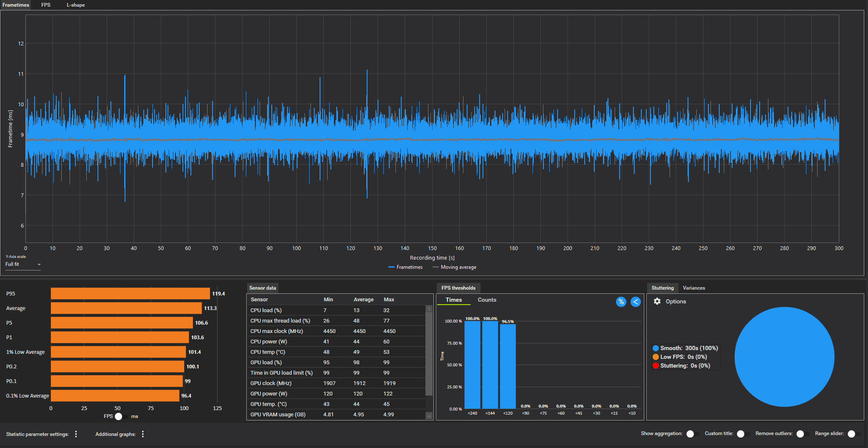Click the <240 threshold bar

click(x=472, y=365)
